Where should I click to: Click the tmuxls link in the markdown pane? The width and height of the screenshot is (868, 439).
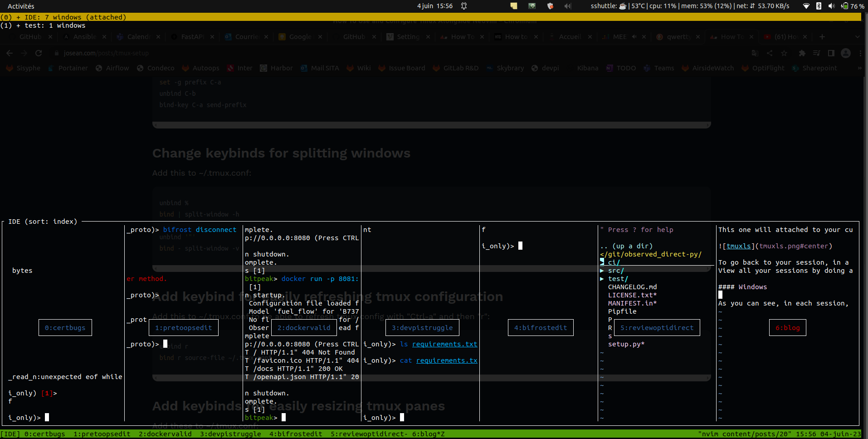739,246
